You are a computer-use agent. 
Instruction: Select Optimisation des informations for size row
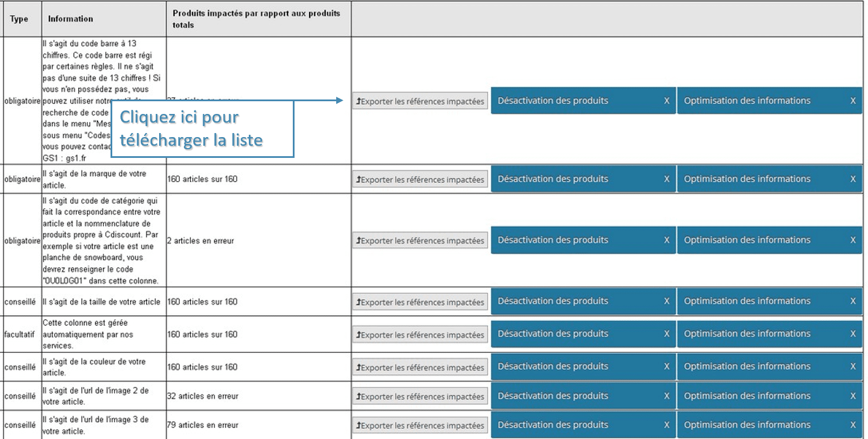click(x=747, y=301)
